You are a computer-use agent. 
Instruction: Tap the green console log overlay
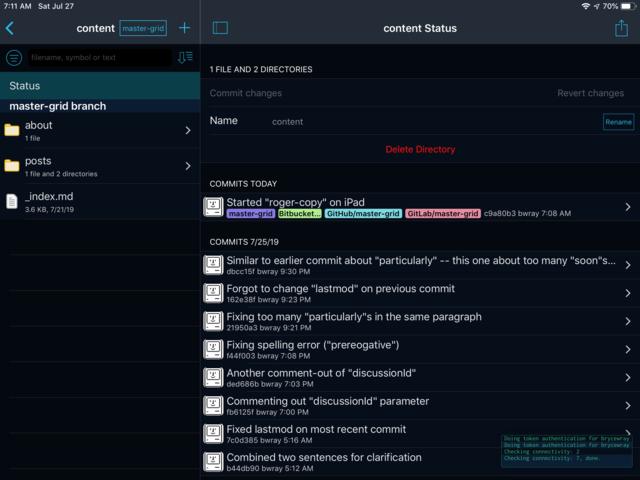coord(567,451)
